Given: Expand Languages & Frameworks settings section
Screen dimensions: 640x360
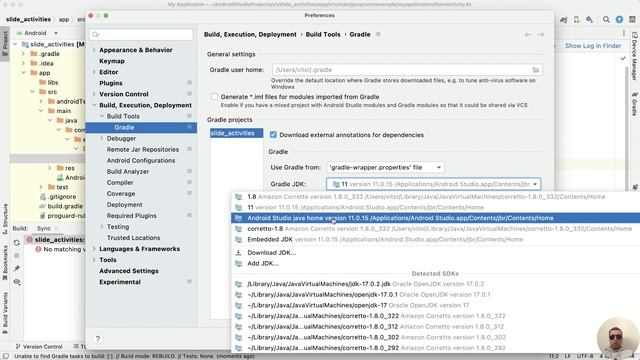Looking at the screenshot, I should [94, 249].
